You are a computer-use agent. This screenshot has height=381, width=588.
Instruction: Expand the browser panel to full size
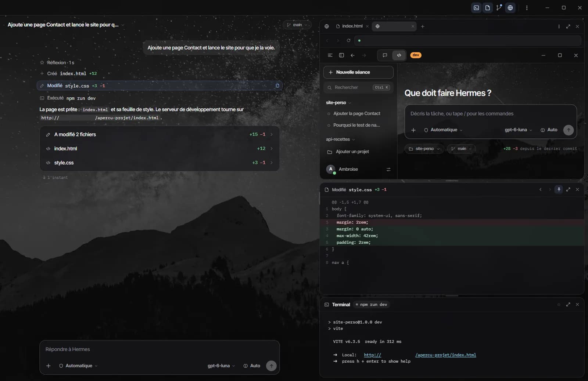pos(568,26)
